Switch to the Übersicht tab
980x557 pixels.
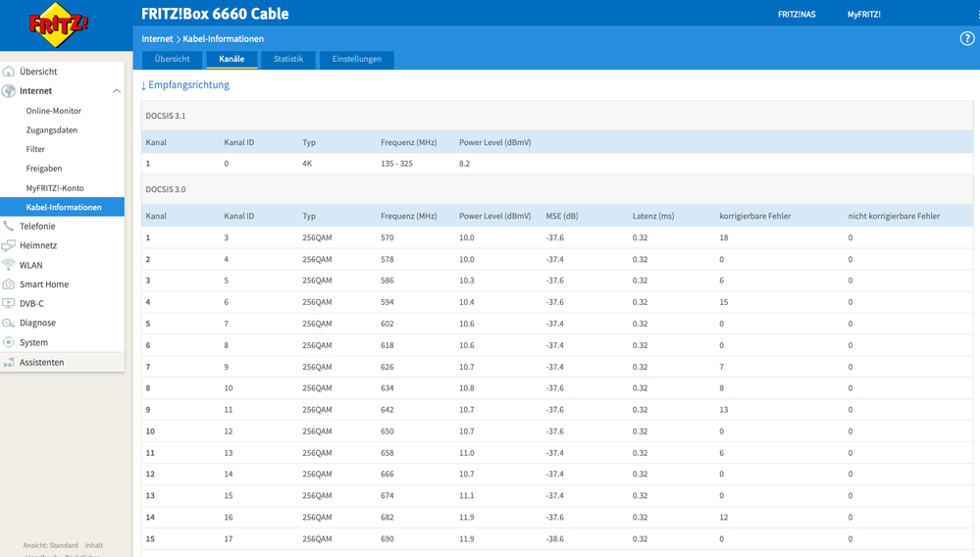tap(172, 59)
